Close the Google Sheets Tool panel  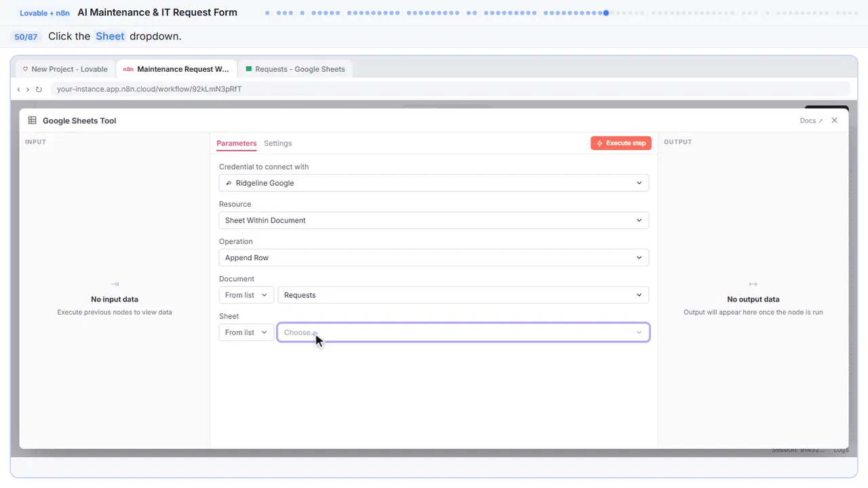(835, 121)
